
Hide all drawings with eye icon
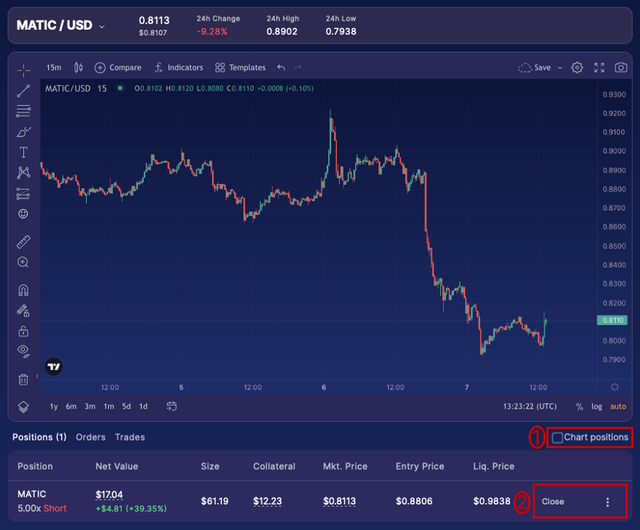coord(23,351)
